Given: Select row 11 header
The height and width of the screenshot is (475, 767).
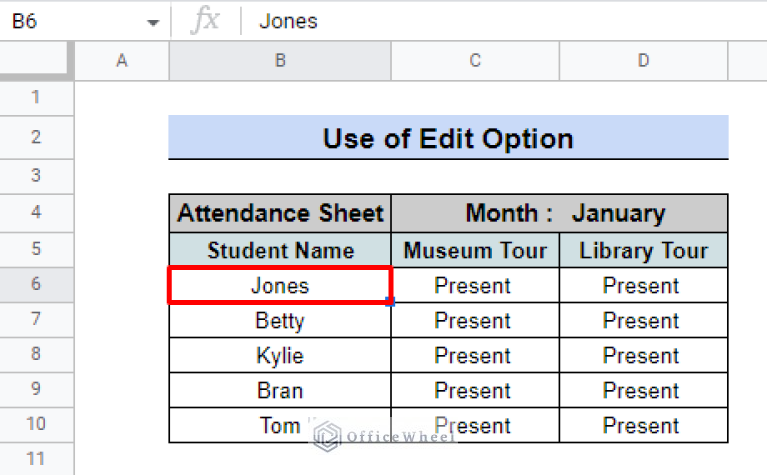Looking at the screenshot, I should 36,459.
